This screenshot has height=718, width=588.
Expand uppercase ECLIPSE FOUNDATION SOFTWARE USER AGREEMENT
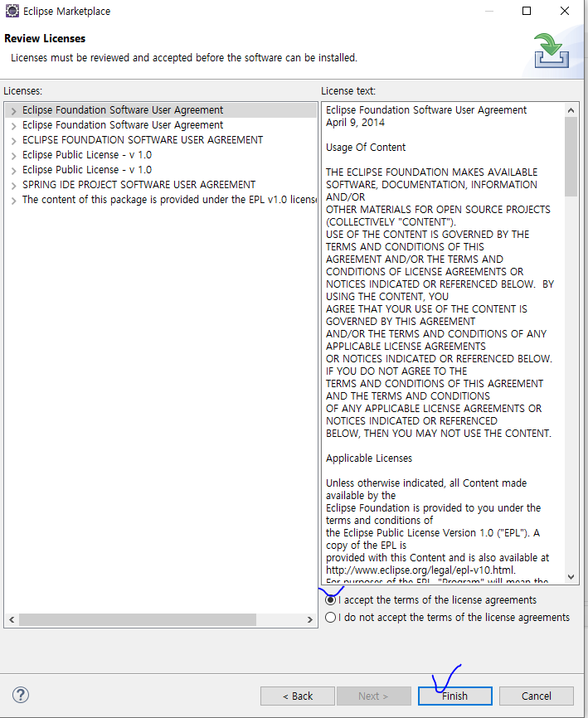tap(14, 141)
